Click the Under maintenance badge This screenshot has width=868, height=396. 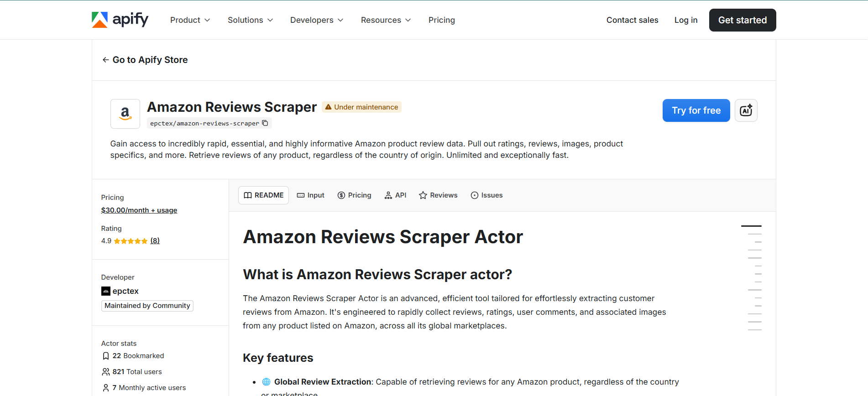click(361, 107)
